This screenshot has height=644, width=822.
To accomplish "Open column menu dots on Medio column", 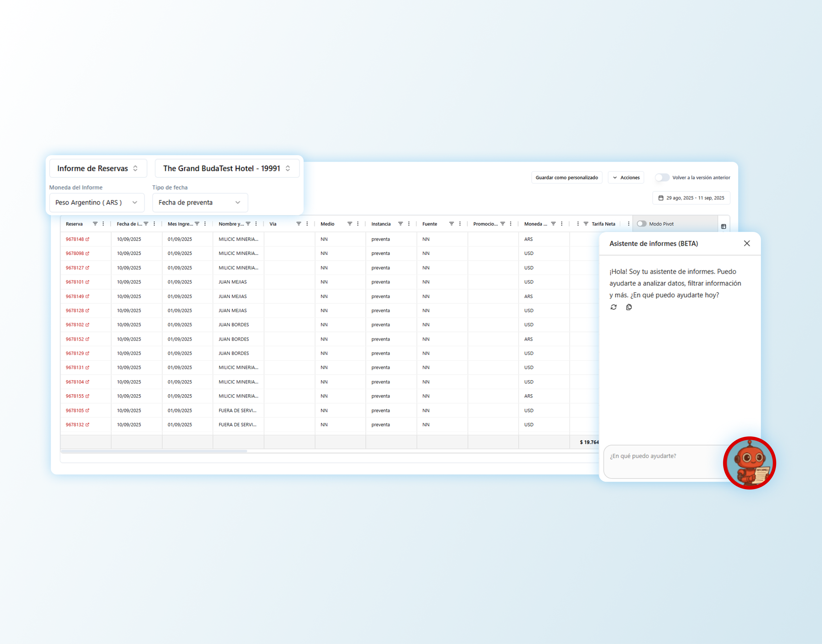I will tap(358, 224).
